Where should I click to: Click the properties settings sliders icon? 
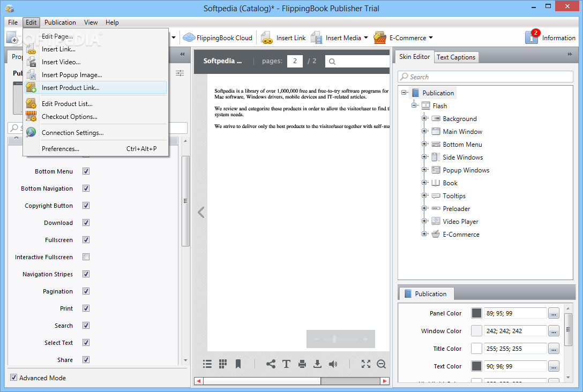point(180,73)
